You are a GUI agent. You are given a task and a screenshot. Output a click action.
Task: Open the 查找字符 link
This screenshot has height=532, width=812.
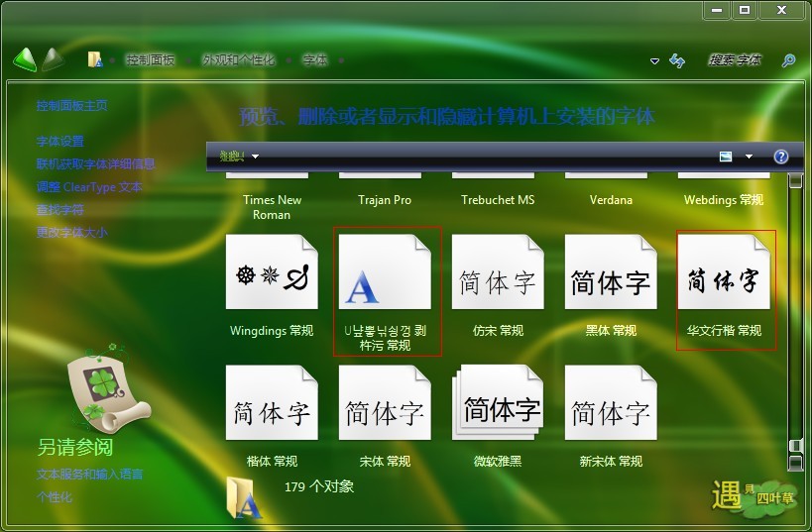[60, 210]
